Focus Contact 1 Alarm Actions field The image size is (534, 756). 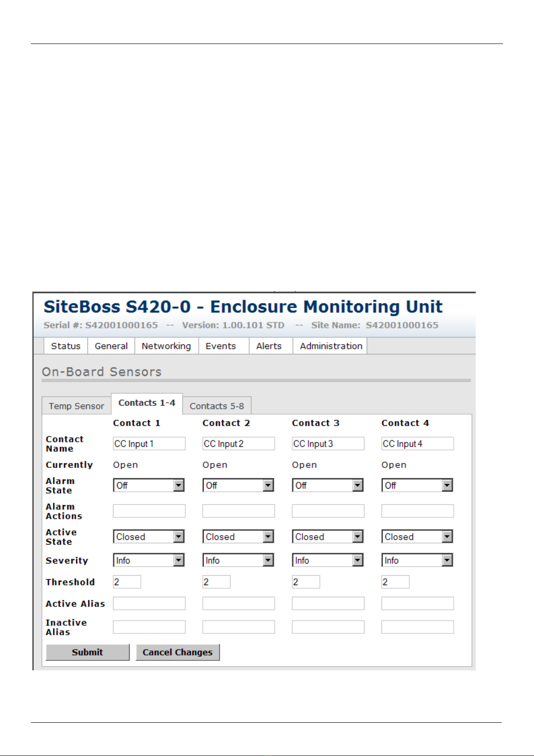point(149,511)
